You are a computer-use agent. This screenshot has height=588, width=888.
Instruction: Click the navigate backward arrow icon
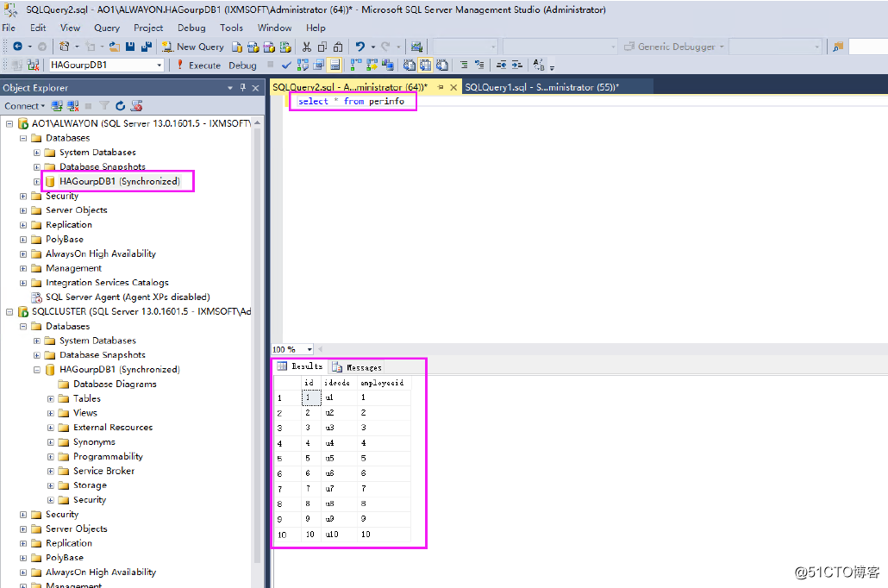point(17,47)
